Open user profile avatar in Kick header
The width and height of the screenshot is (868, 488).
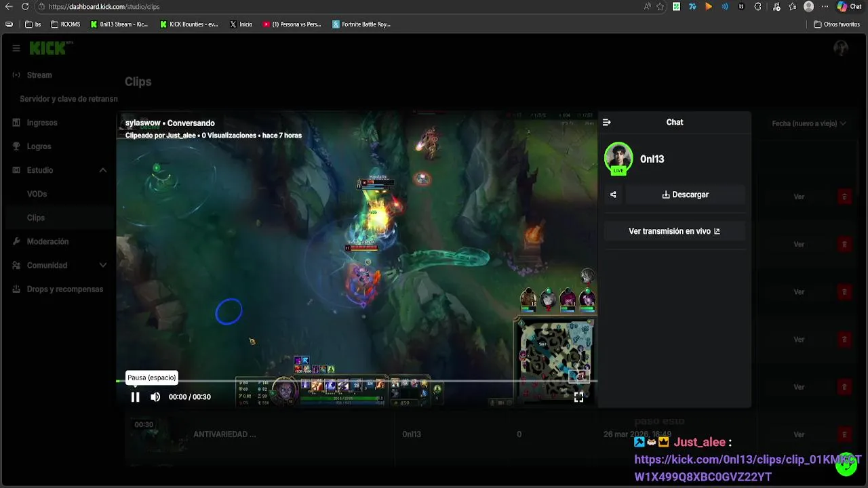click(x=841, y=48)
